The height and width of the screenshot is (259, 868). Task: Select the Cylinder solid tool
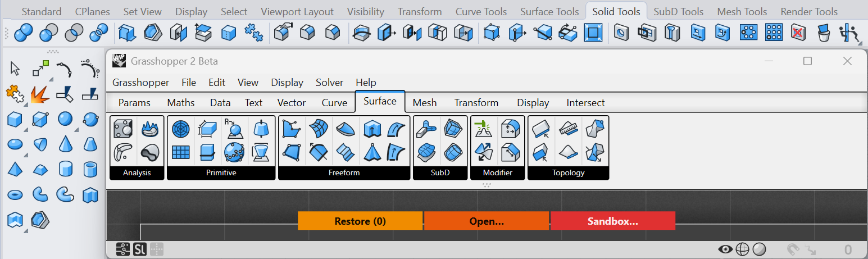click(66, 169)
